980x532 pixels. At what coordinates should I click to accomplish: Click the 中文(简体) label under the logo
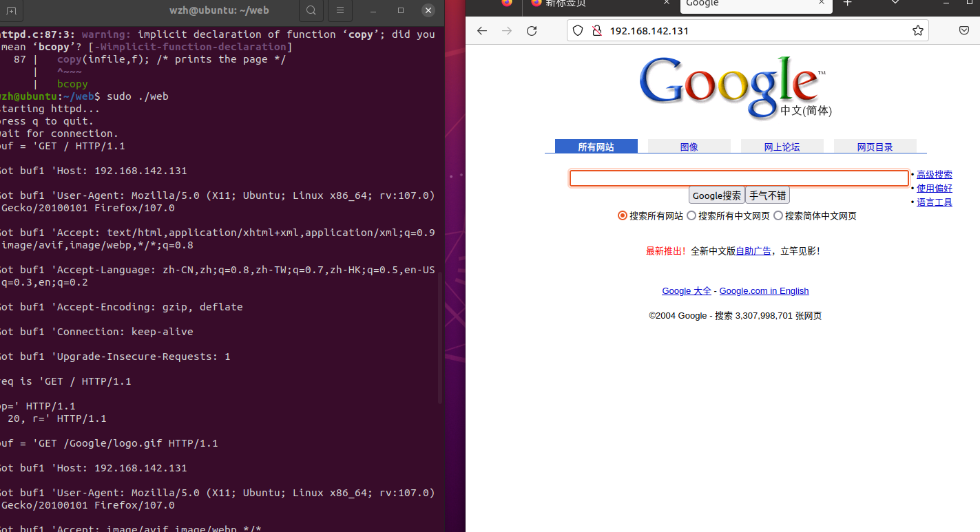pos(806,111)
